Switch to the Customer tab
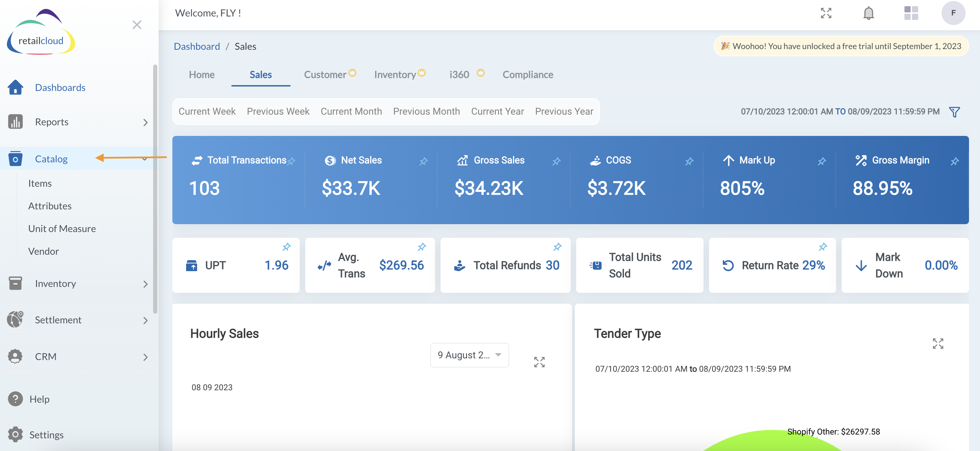Viewport: 980px width, 451px height. pyautogui.click(x=325, y=74)
